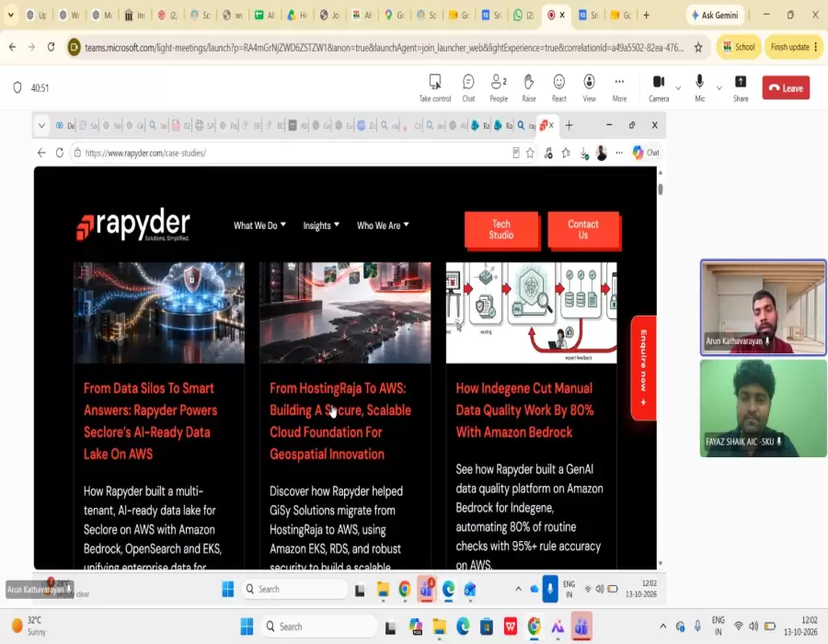
Task: Open the School bookmark
Action: (739, 47)
